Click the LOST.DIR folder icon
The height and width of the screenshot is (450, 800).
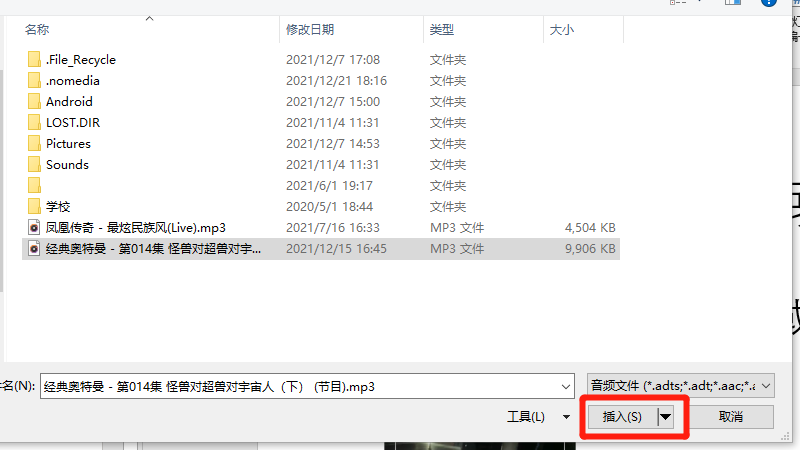tap(34, 122)
